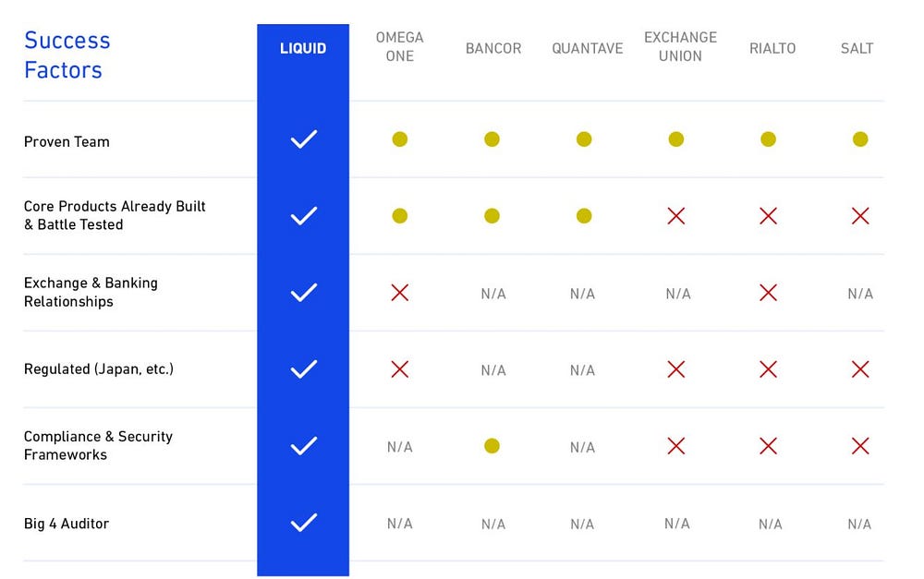
Task: Click Liquid's checkmark for Regulated (Japan, etc.)
Action: [303, 369]
